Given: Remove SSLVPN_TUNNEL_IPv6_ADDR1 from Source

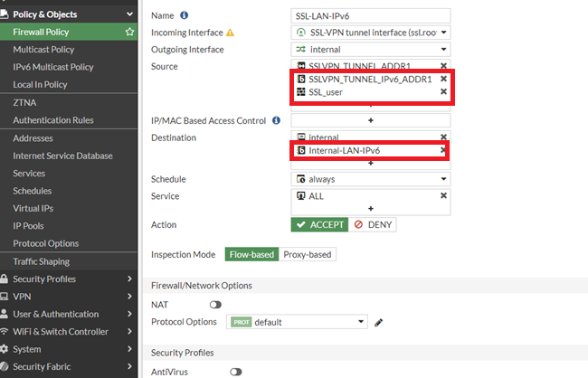Looking at the screenshot, I should coord(443,79).
